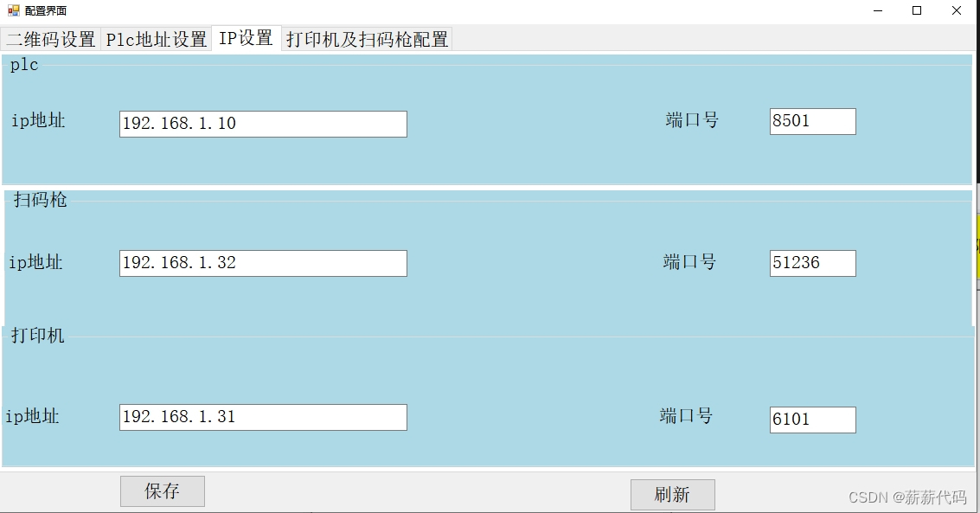Click the 刷新 button to refresh
Viewport: 980px width, 513px height.
[x=673, y=494]
